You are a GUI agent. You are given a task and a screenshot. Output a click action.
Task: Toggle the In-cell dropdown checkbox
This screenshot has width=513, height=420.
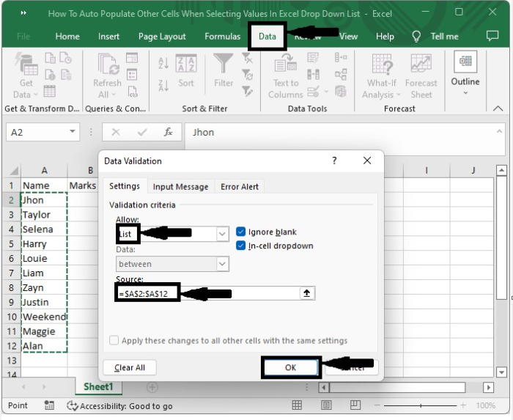(241, 246)
